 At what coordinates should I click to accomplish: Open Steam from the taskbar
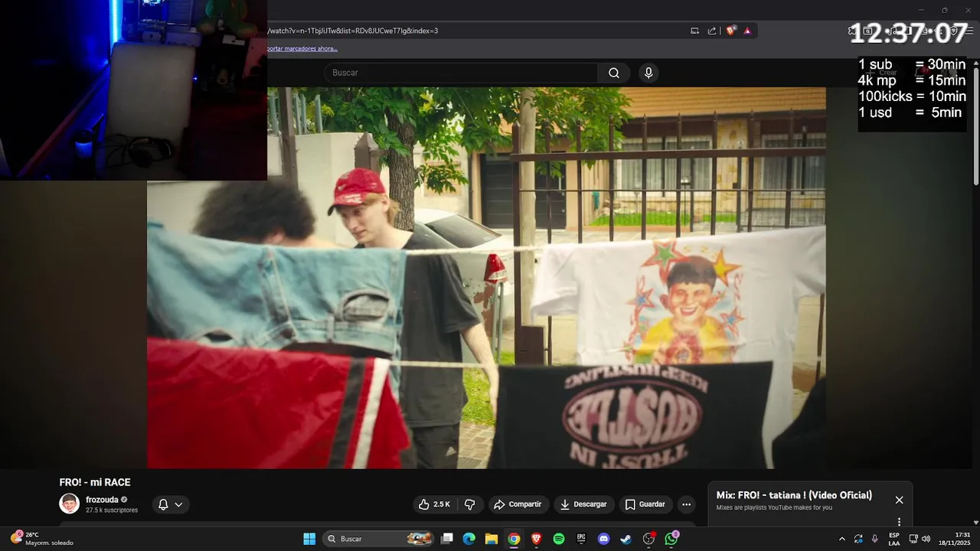626,539
